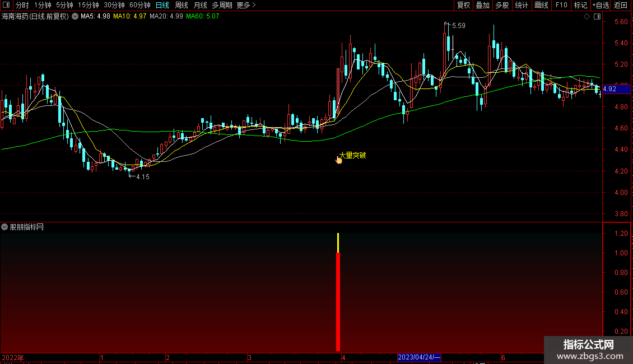Click the MA10: 4.97 label
Screen dimensions: 633x364
(129, 16)
